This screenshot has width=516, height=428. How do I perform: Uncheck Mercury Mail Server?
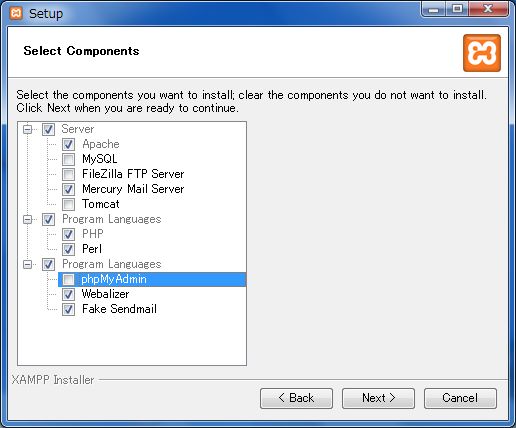[x=68, y=189]
